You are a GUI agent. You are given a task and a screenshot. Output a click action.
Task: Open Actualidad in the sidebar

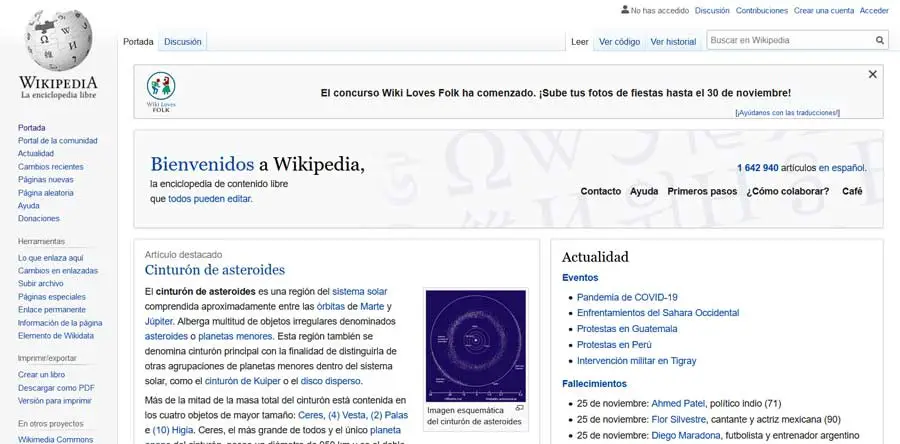[36, 153]
